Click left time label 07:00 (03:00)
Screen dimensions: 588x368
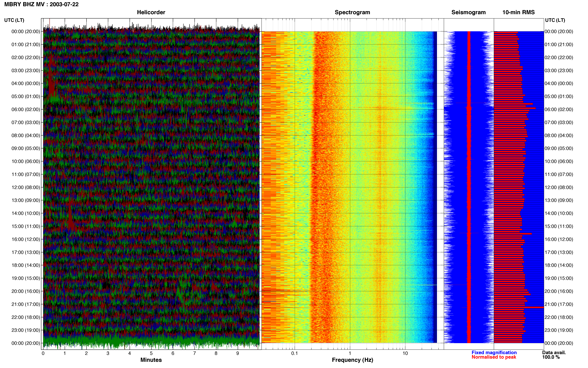(x=26, y=122)
